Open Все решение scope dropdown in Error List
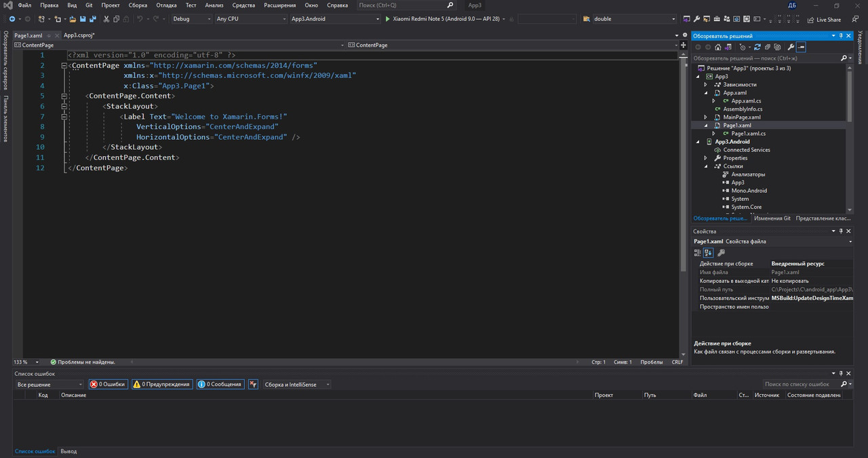 pyautogui.click(x=50, y=384)
